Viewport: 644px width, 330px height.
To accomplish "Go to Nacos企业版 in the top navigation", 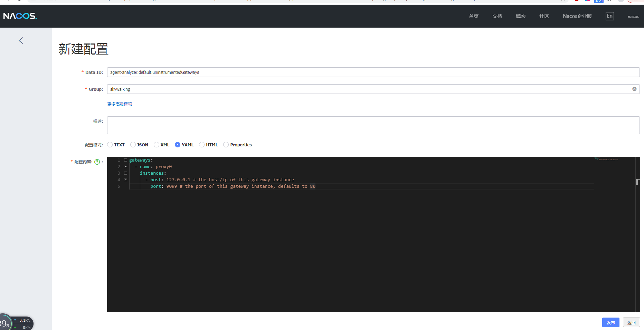I will pos(577,16).
